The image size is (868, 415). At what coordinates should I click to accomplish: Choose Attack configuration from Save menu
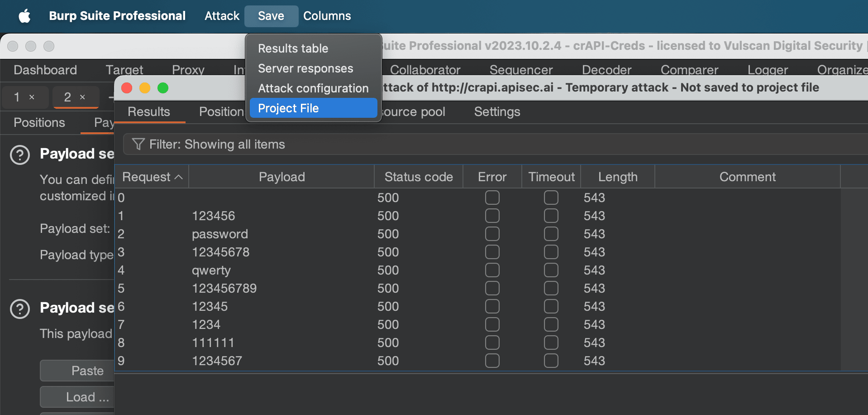coord(313,88)
